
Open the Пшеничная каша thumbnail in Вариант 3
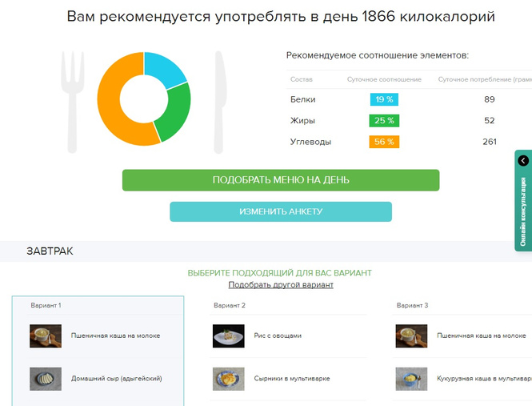tap(411, 336)
